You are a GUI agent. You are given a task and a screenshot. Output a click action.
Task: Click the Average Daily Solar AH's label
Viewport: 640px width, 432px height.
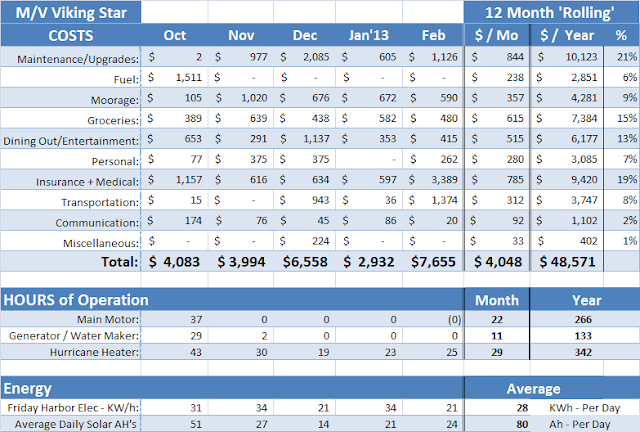coord(76,424)
